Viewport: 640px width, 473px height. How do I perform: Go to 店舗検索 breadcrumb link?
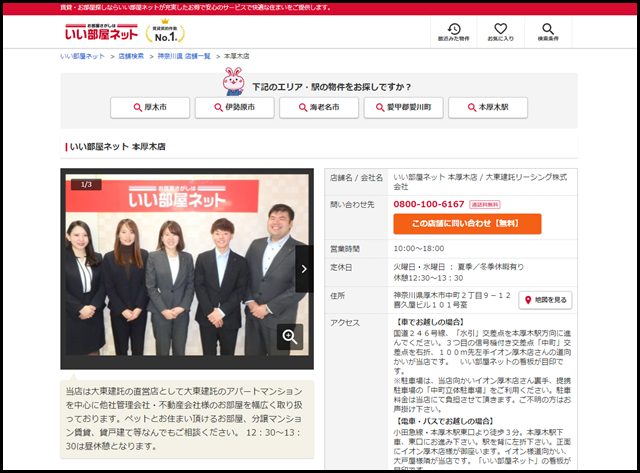[x=131, y=56]
